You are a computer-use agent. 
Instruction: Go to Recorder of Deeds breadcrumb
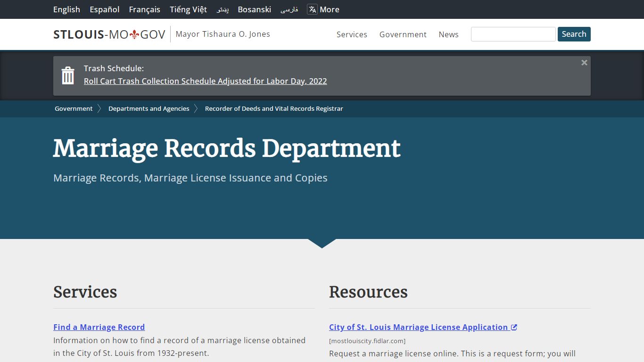[x=274, y=108]
